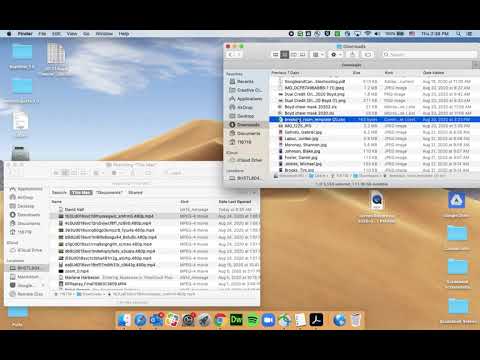480x360 pixels.
Task: Open the Trash in the Dock
Action: pyautogui.click(x=356, y=320)
